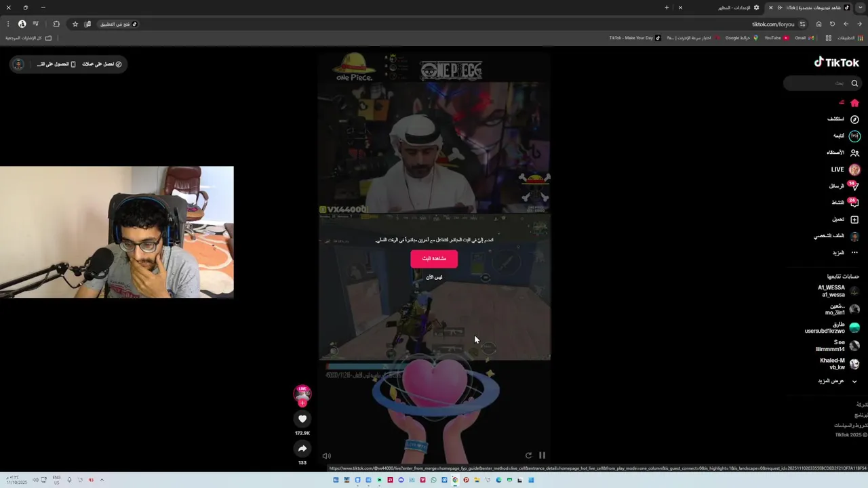
Task: Click the pink watch live button
Action: [x=434, y=258]
